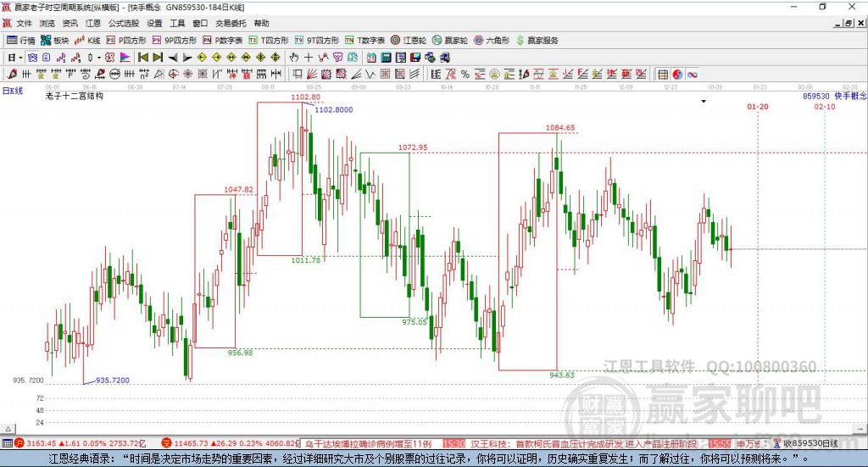Click the 快手概念 name label
Viewport: 868px width, 467px height.
pos(850,96)
